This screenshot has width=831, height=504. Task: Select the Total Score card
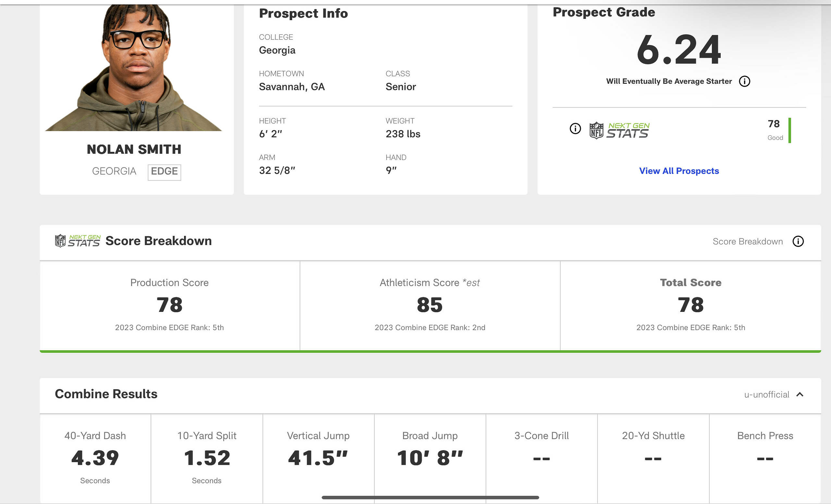(x=690, y=305)
